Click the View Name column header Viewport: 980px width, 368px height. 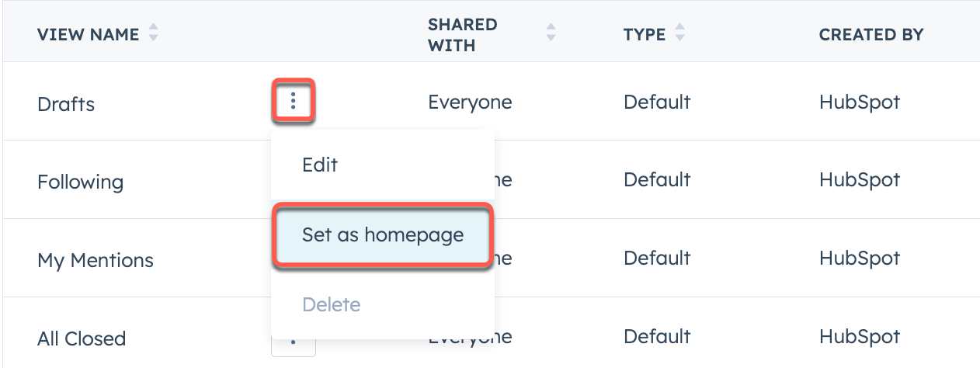(89, 35)
